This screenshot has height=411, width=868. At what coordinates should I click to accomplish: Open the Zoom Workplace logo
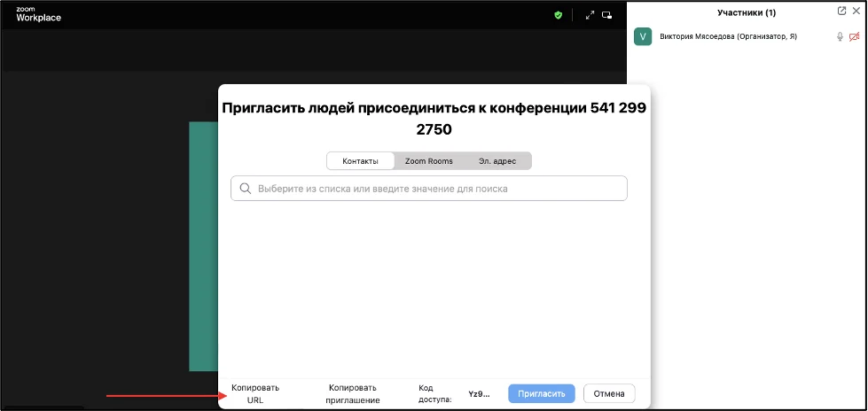pos(38,14)
